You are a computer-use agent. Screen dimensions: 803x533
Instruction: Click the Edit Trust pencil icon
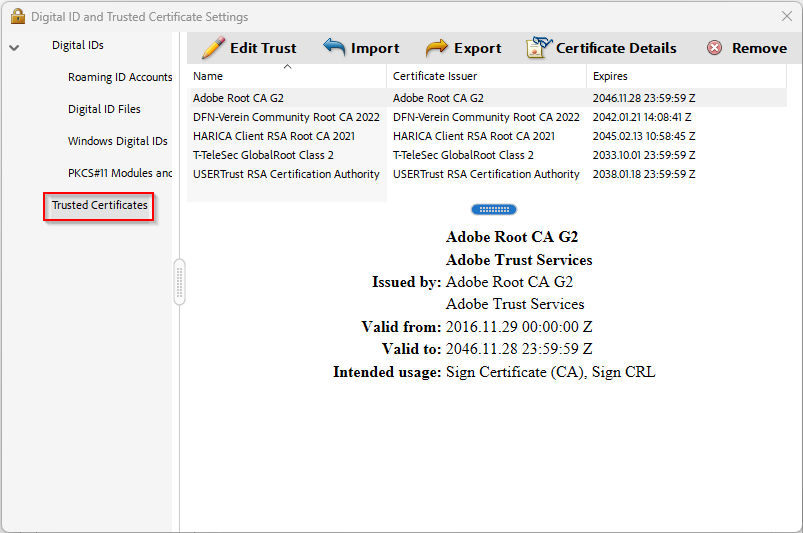pos(213,48)
